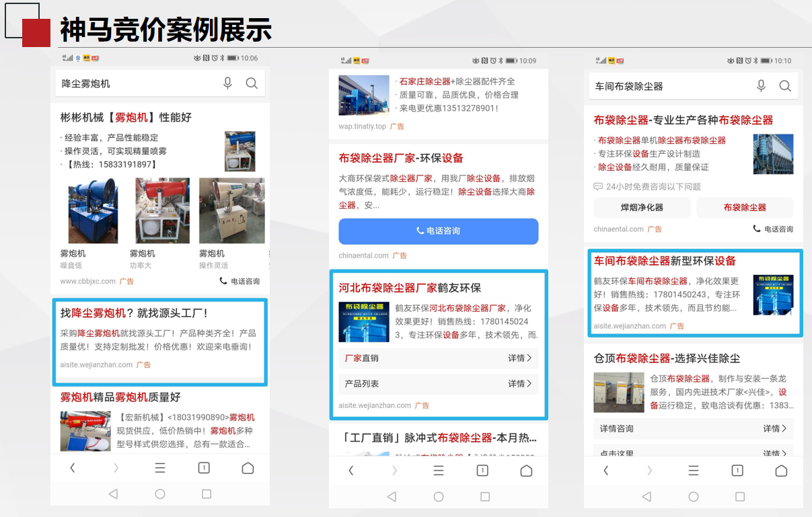
Task: Tap the 焊烟净化器 chip button
Action: pyautogui.click(x=642, y=208)
